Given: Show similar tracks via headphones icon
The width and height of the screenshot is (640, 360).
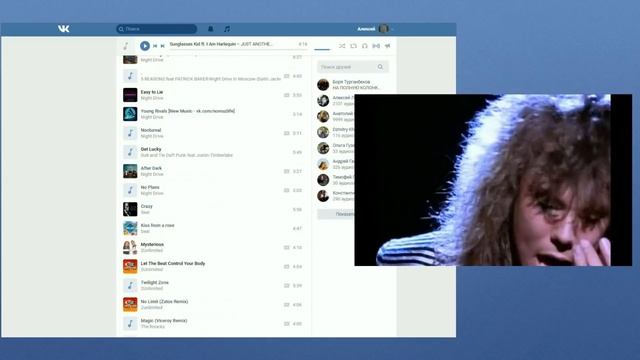Looking at the screenshot, I should (364, 46).
